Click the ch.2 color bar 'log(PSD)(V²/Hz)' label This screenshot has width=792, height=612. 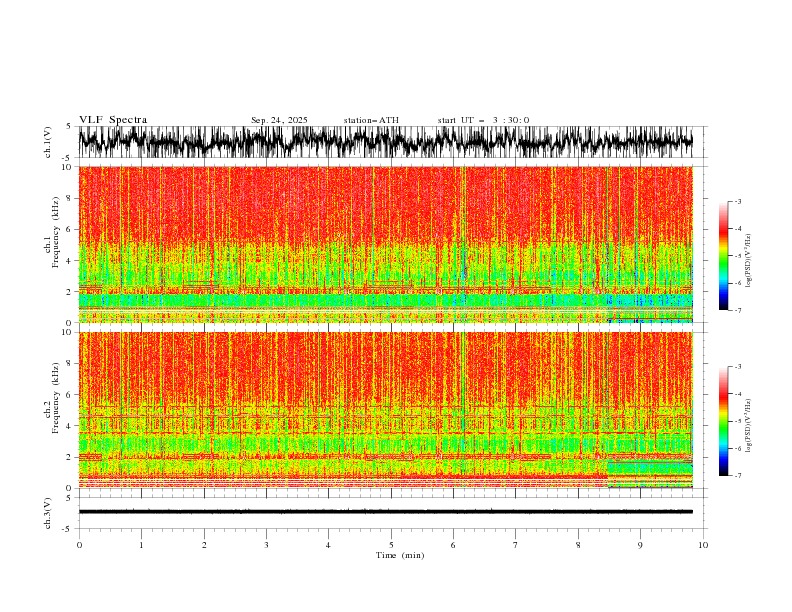[x=749, y=425]
